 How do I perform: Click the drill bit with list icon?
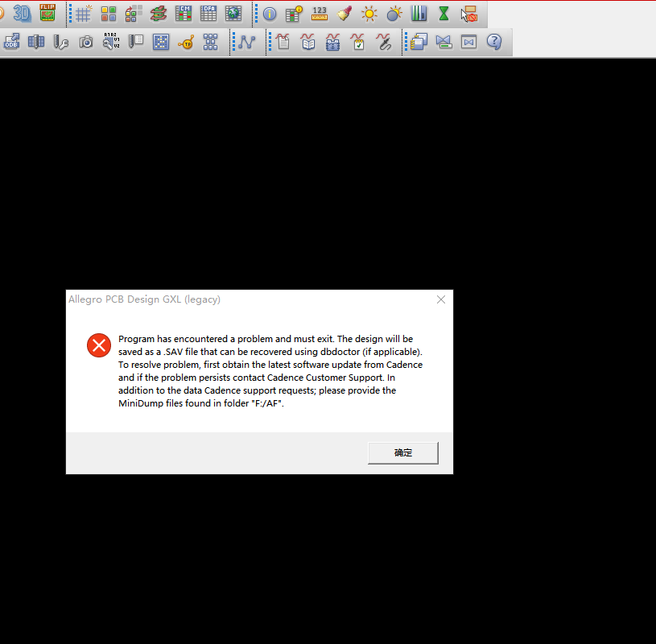coord(136,42)
